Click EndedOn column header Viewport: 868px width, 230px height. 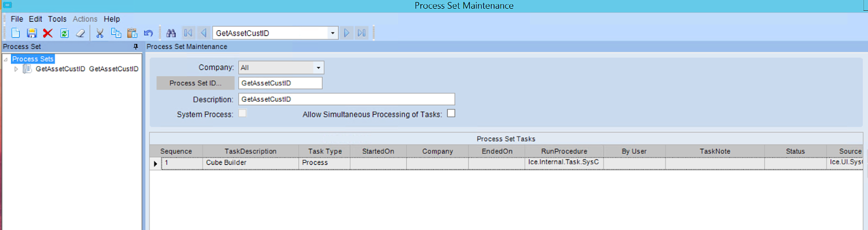click(497, 151)
